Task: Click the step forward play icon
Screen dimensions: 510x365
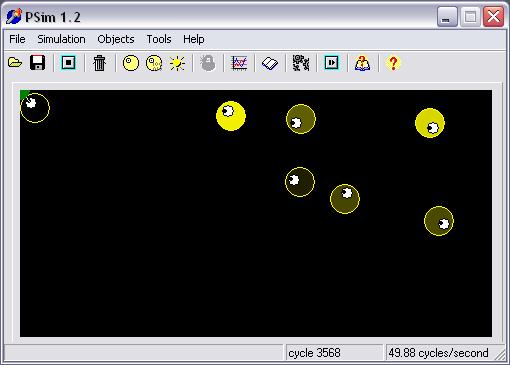Action: point(331,63)
